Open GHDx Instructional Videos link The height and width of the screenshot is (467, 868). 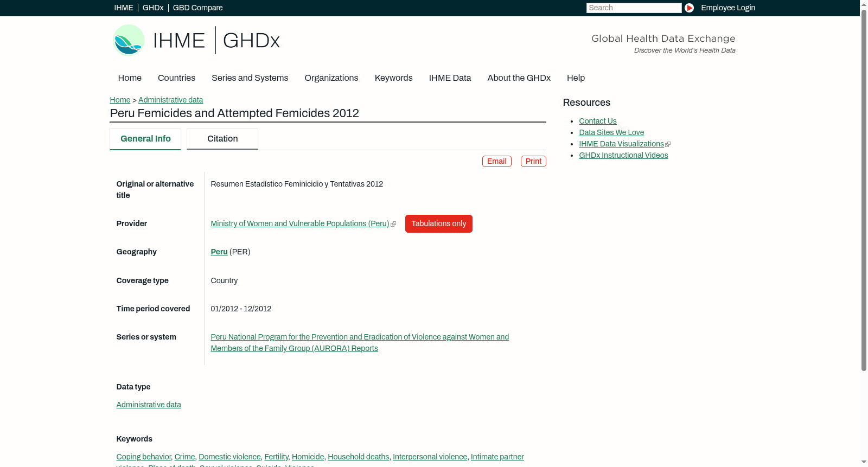[623, 155]
